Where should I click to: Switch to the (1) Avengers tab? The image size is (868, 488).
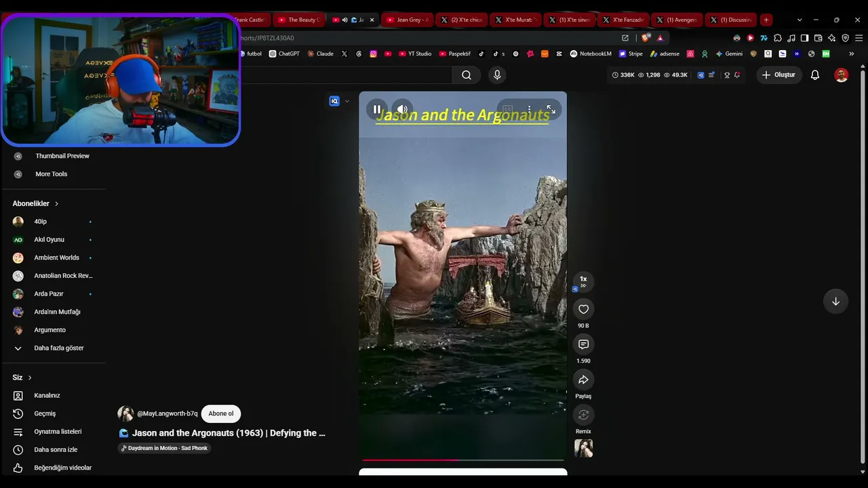click(x=677, y=20)
